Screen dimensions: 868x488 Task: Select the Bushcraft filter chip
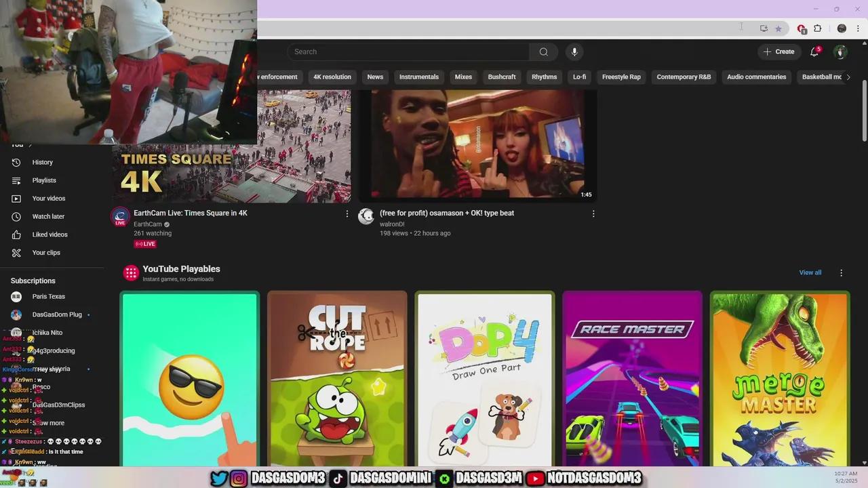point(502,77)
